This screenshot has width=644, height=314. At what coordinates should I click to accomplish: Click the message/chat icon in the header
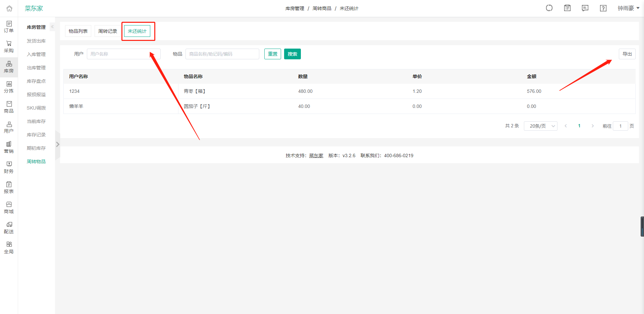(x=585, y=8)
